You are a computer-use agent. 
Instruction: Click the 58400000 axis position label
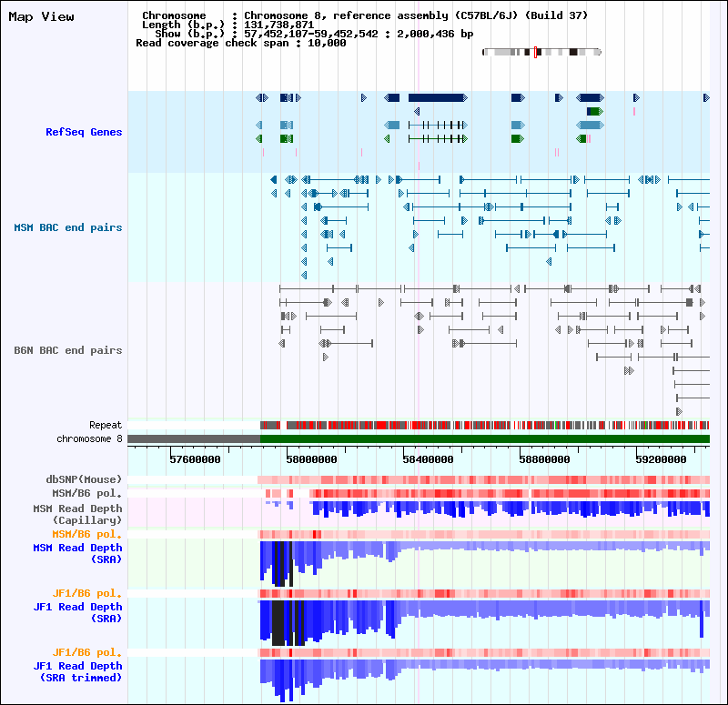(x=428, y=459)
